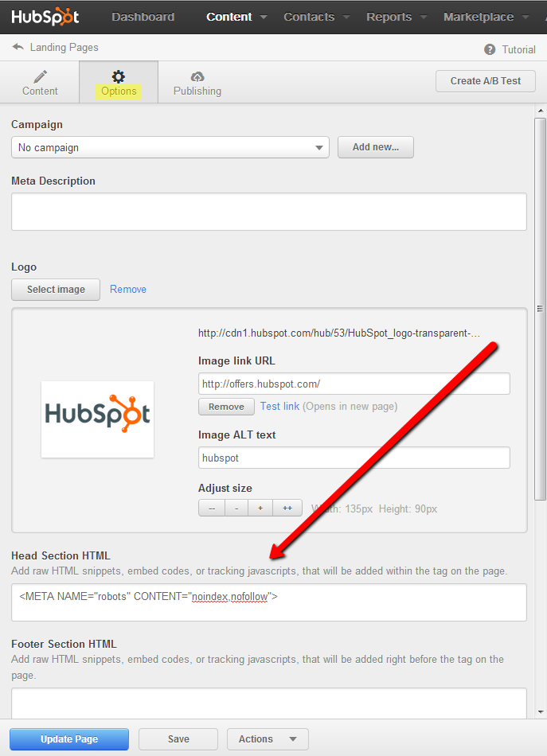Go back to Landing Pages
Viewport: 547px width, 756px height.
64,47
